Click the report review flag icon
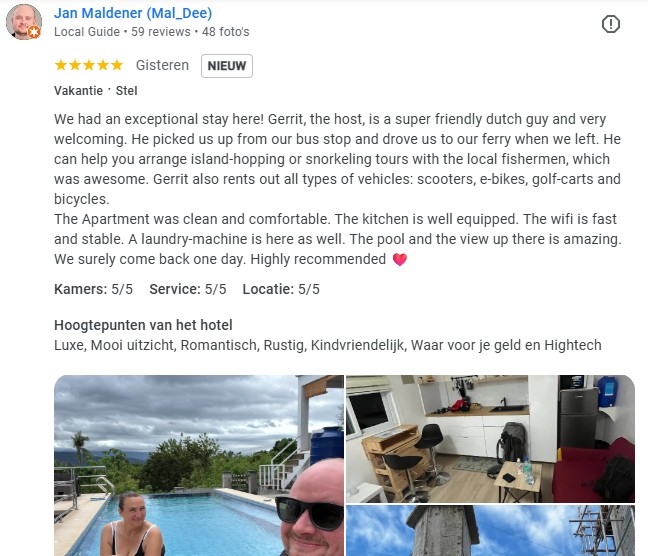The image size is (648, 556). 610,24
